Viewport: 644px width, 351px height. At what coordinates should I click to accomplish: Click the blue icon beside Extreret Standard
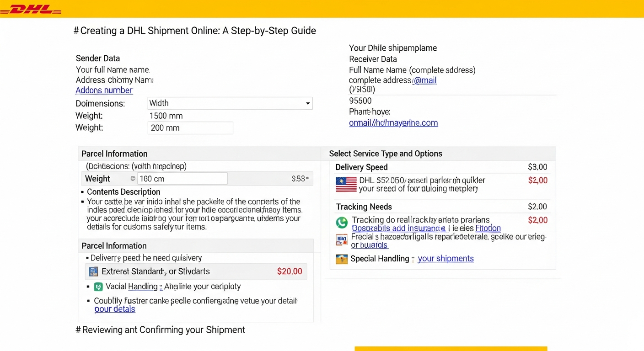pos(94,271)
